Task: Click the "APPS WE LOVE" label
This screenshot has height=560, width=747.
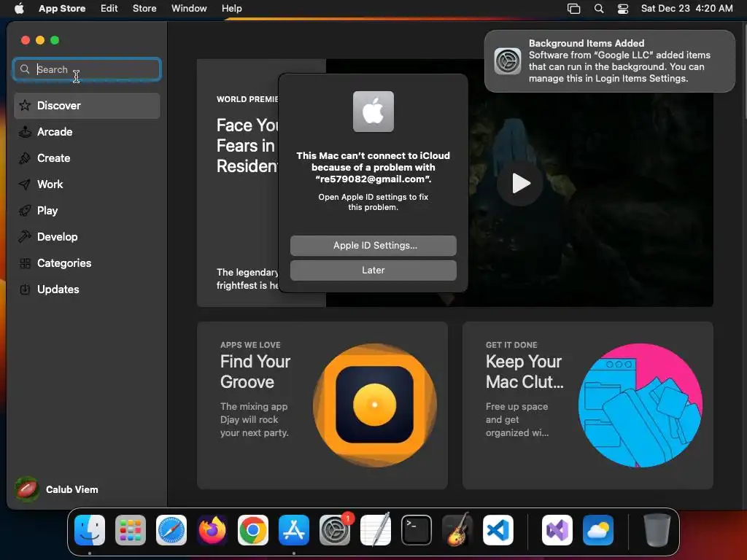Action: 250,345
